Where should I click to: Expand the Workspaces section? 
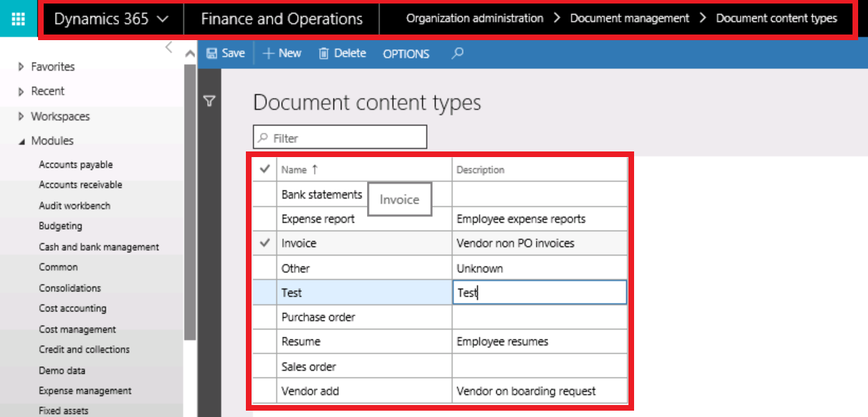pyautogui.click(x=54, y=116)
